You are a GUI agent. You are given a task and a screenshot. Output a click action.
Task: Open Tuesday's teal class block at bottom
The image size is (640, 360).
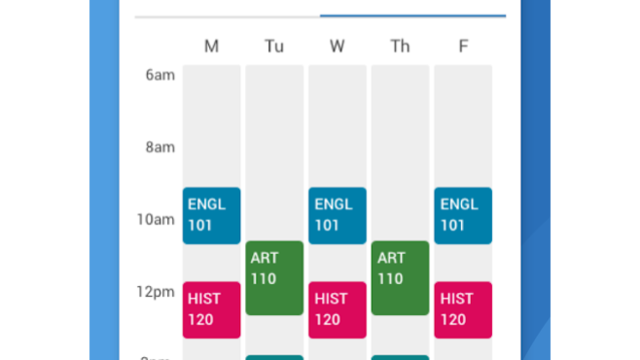tap(274, 358)
